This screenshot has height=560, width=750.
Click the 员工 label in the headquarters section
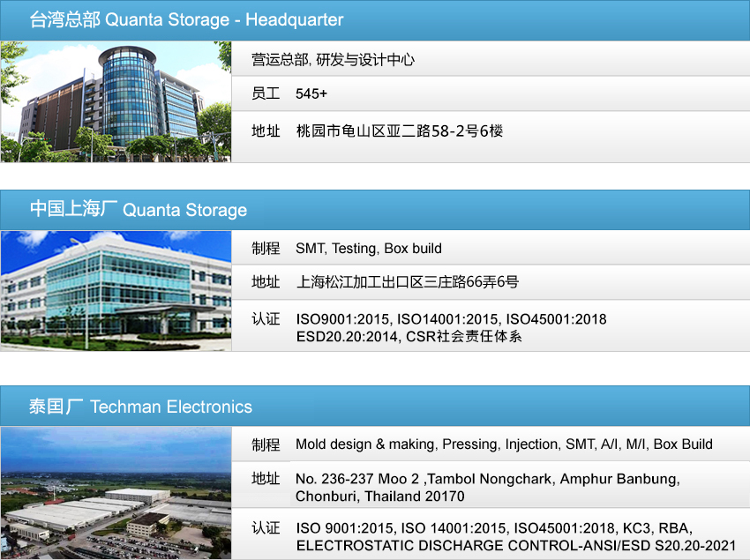266,93
